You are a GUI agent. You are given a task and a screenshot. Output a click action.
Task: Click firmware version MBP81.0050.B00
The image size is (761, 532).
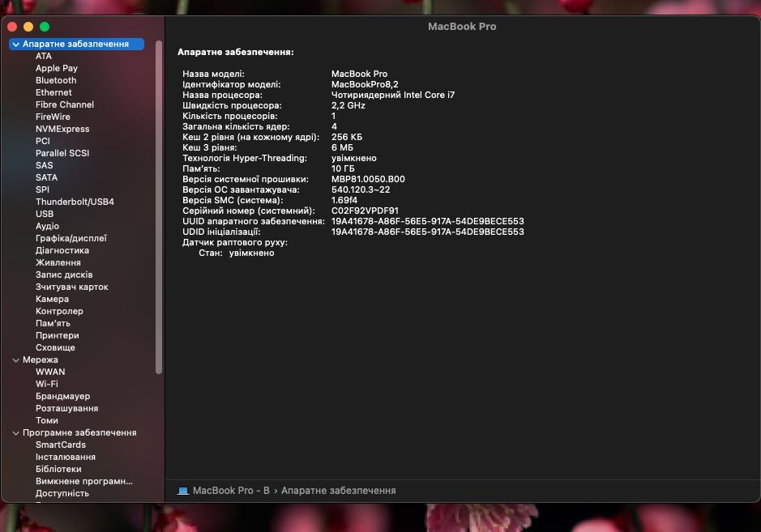pyautogui.click(x=369, y=180)
